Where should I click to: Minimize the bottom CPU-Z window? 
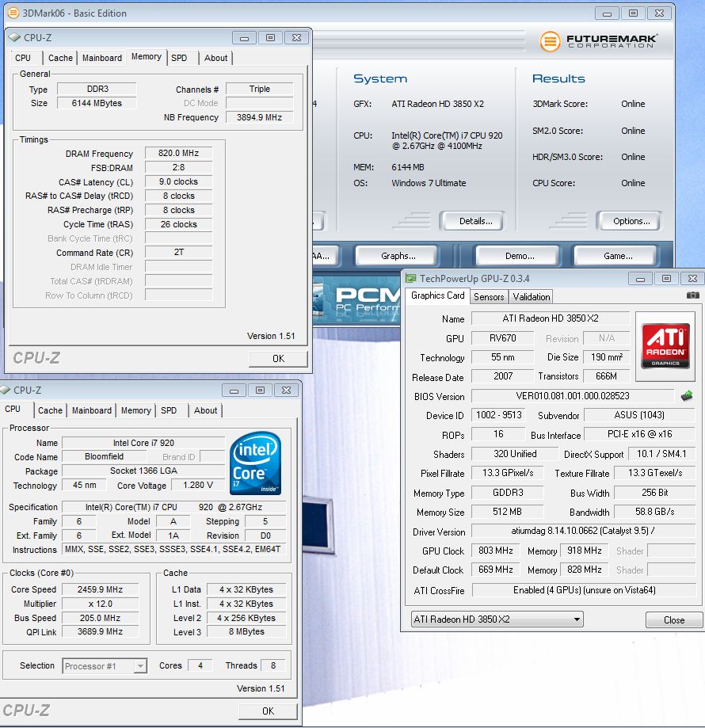(x=234, y=391)
